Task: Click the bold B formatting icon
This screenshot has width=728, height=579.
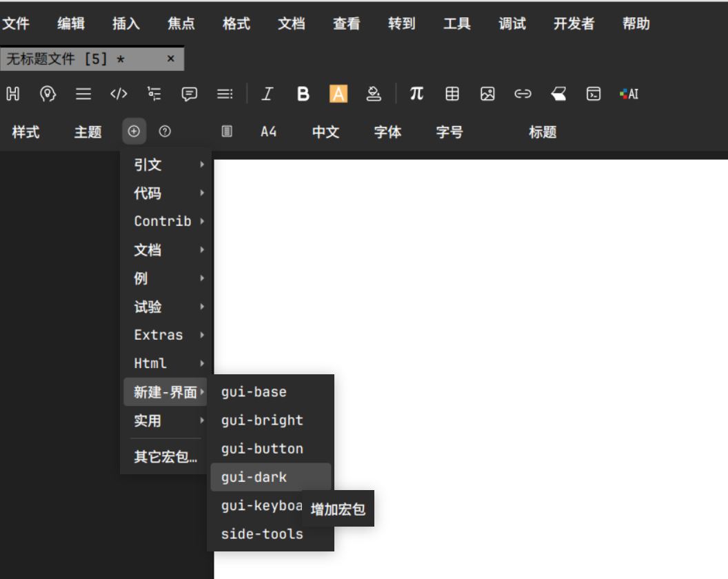Action: [303, 94]
